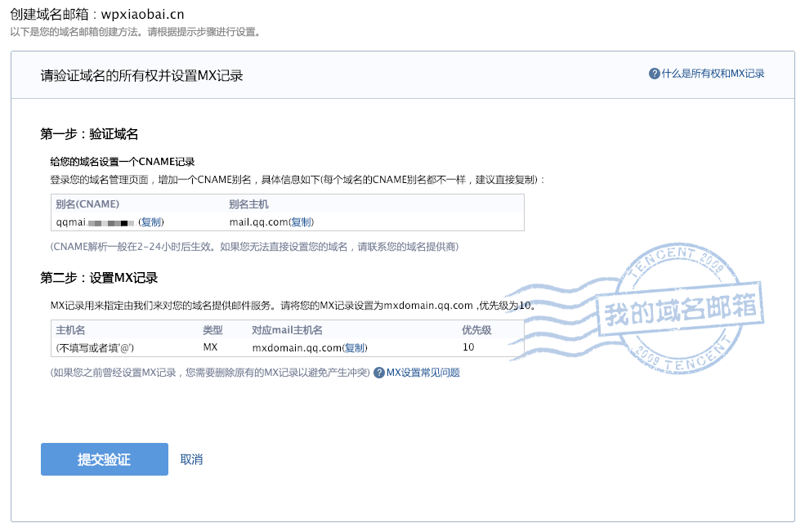
Task: Click the 取消 link
Action: coord(191,459)
